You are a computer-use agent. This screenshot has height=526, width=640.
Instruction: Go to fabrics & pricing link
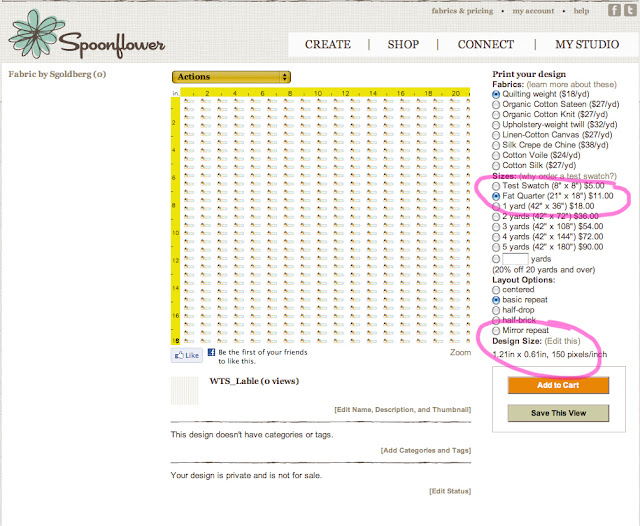(x=462, y=11)
